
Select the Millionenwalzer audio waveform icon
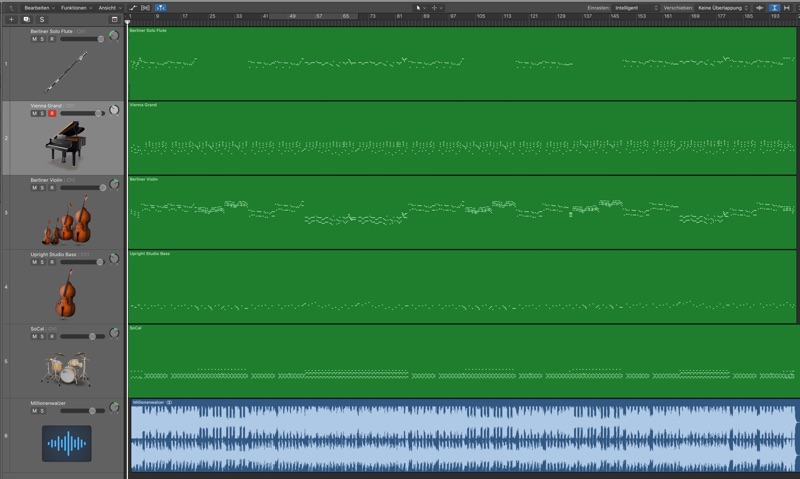coord(67,443)
